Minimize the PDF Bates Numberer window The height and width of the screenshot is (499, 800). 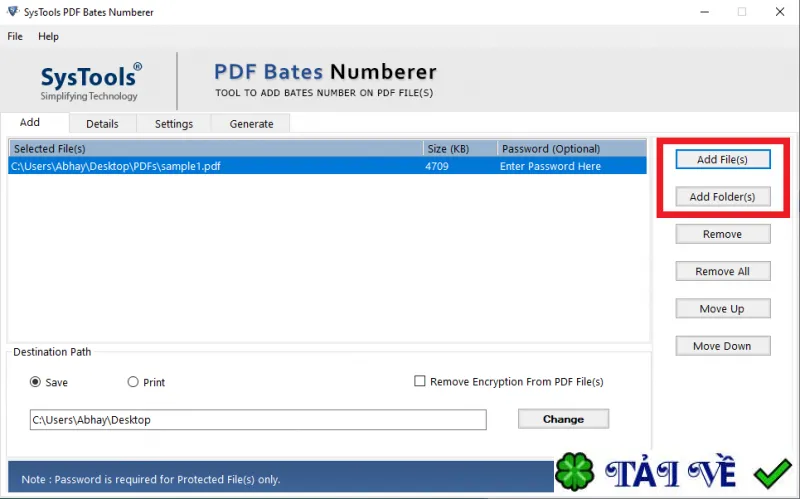pos(705,12)
